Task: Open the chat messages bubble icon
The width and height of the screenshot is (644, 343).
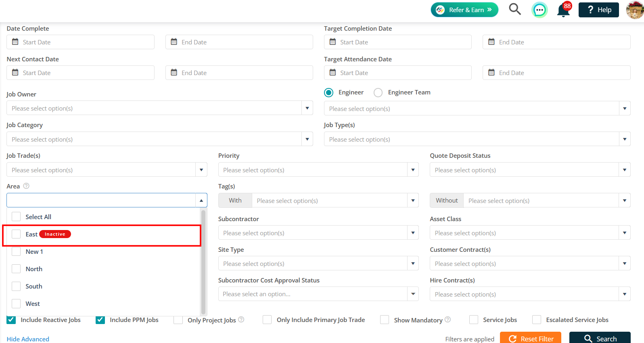Action: (x=539, y=10)
